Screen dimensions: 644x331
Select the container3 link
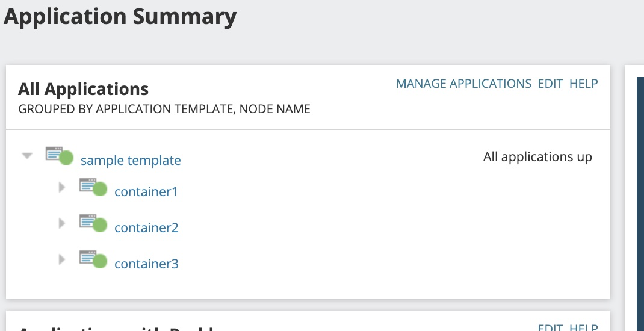click(x=146, y=264)
